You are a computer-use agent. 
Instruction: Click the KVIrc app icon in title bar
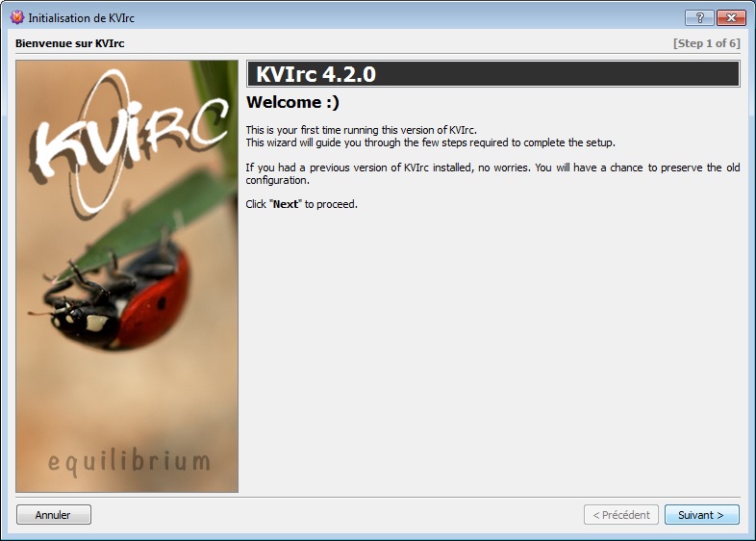click(17, 17)
